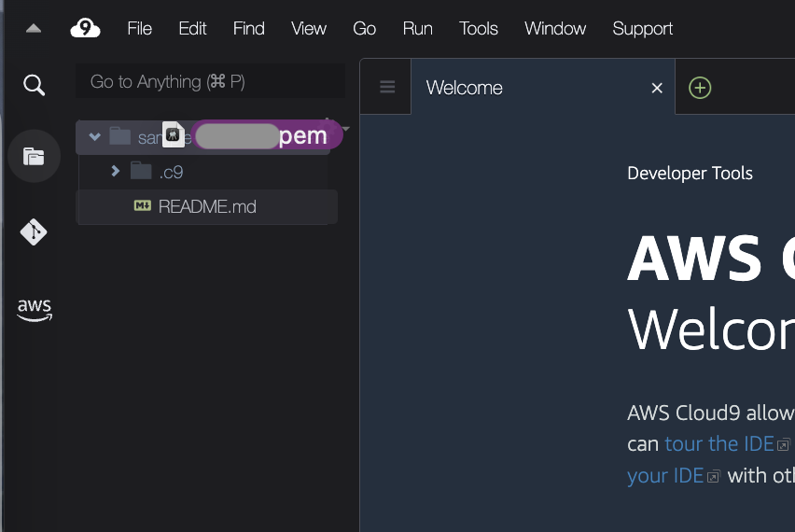Image resolution: width=795 pixels, height=532 pixels.
Task: Open the Tools menu
Action: [479, 28]
